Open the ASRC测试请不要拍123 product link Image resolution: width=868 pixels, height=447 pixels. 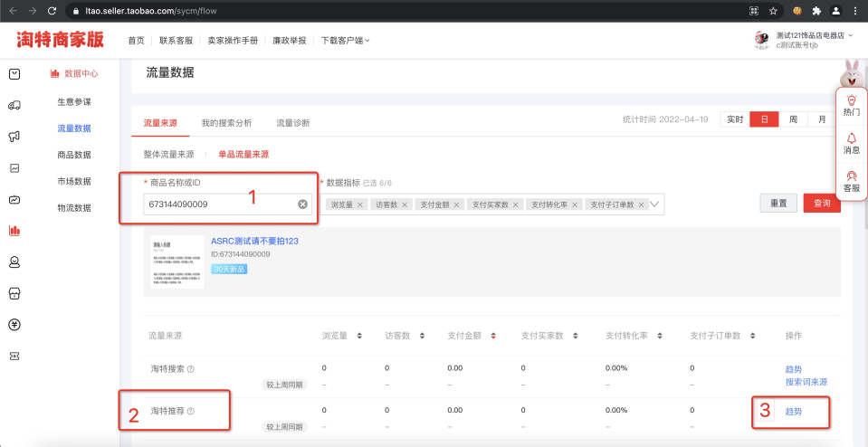pyautogui.click(x=254, y=242)
